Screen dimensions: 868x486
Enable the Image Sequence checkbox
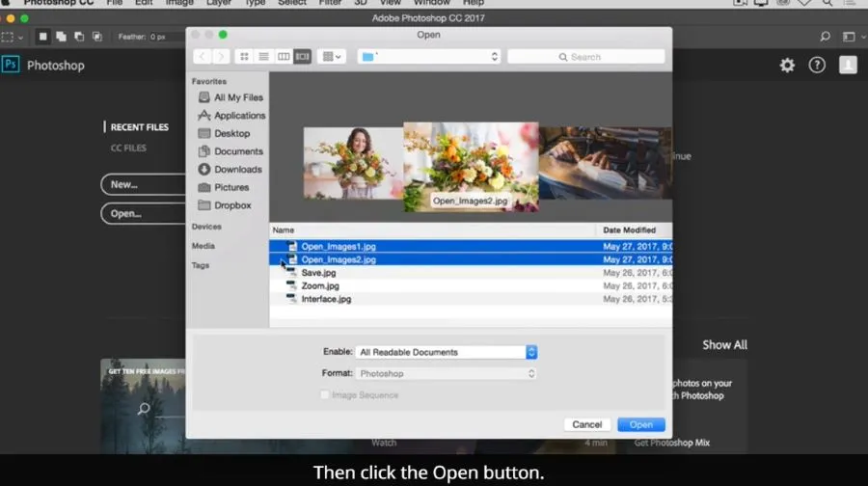(324, 394)
